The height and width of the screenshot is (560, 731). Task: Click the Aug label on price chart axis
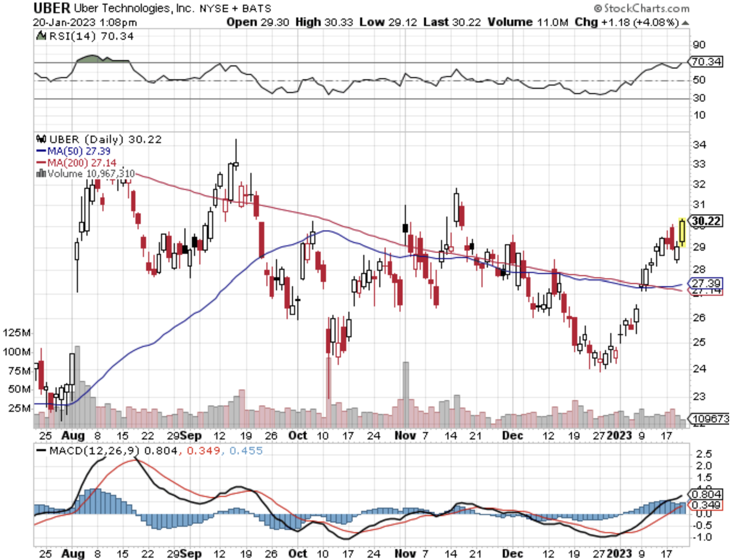click(x=73, y=435)
